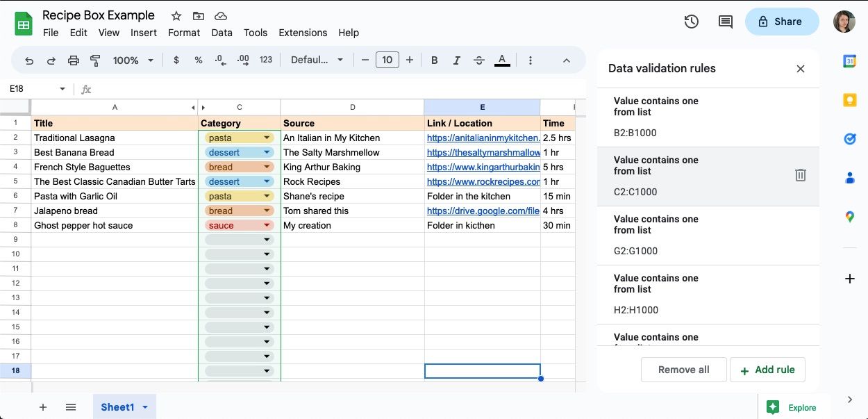The height and width of the screenshot is (419, 868).
Task: Open Google Keep side panel icon
Action: pyautogui.click(x=849, y=100)
